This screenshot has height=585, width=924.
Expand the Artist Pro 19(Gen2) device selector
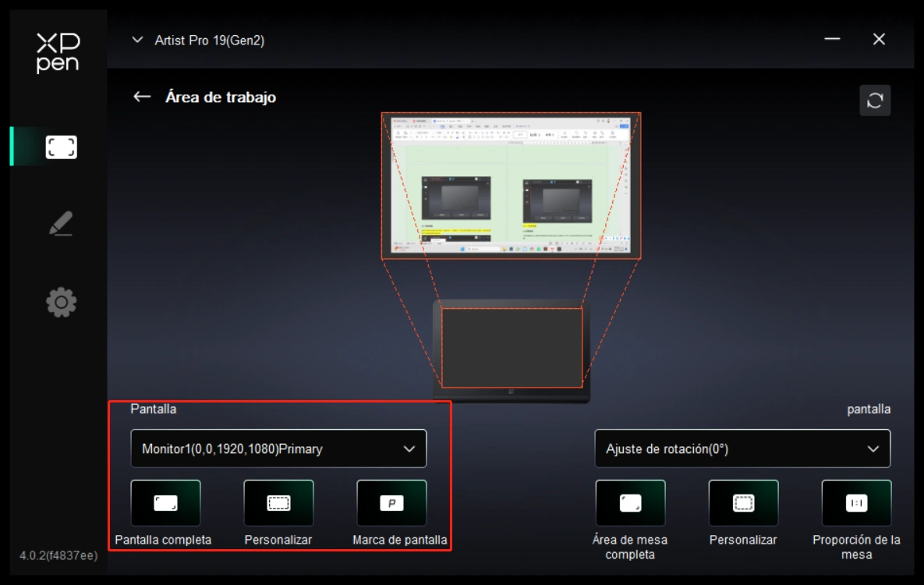click(x=138, y=41)
